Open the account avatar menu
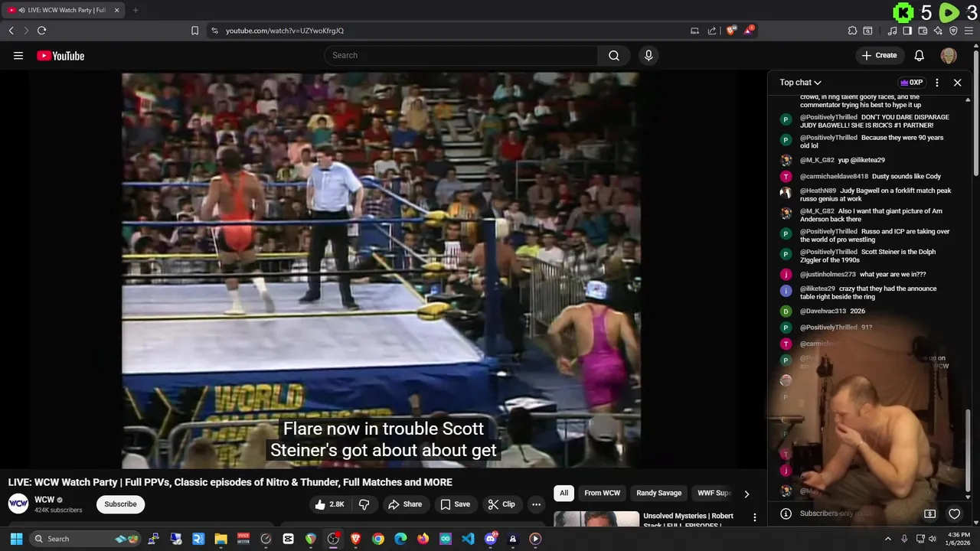The height and width of the screenshot is (551, 980). 949,55
